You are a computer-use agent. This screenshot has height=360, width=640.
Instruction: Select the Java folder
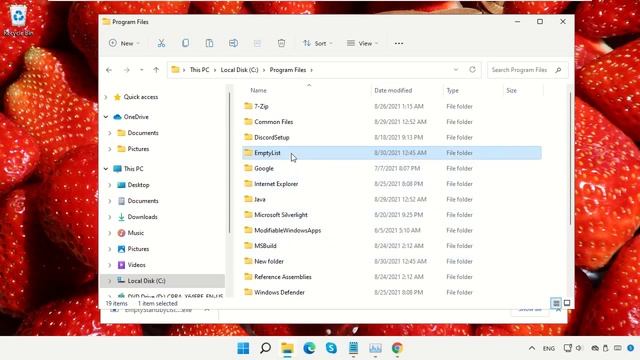pyautogui.click(x=392, y=199)
